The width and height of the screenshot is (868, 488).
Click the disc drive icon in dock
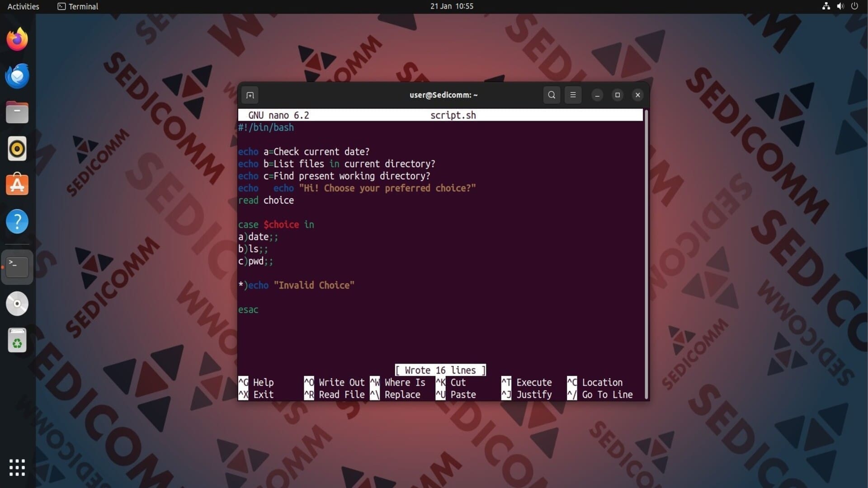(17, 304)
